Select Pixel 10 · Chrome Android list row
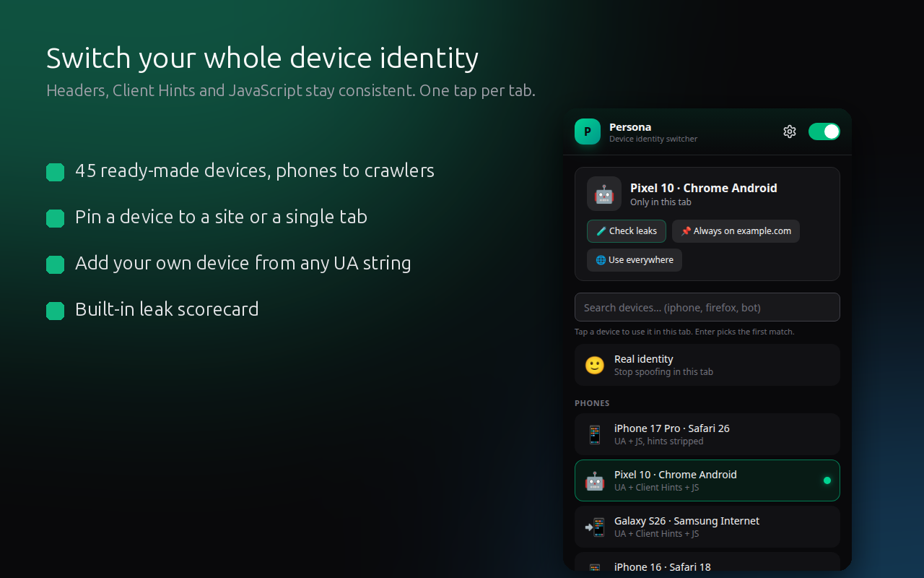 (x=707, y=480)
